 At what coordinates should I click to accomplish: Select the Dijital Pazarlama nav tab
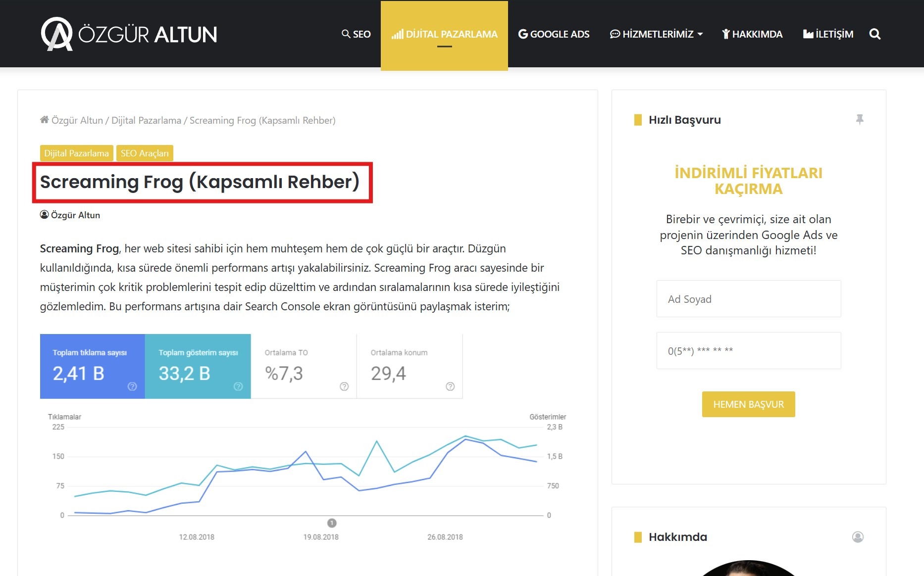coord(444,35)
